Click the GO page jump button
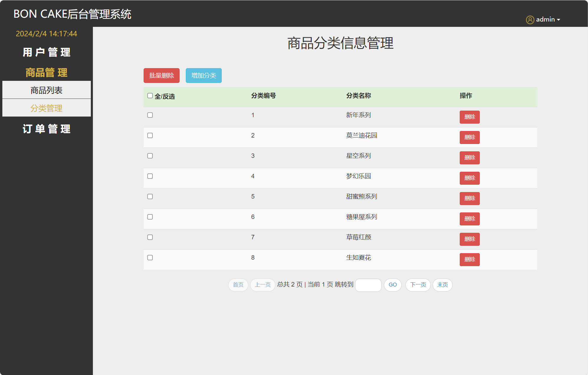Image resolution: width=588 pixels, height=375 pixels. pyautogui.click(x=392, y=285)
